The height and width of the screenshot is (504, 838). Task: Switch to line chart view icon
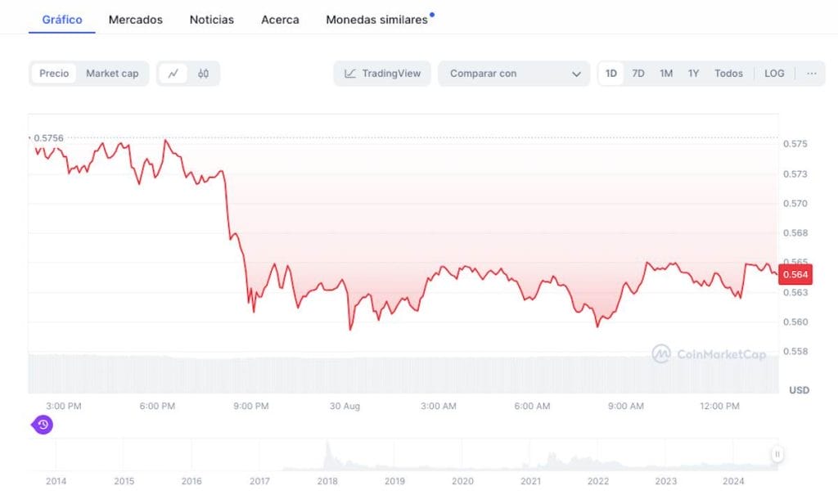(x=173, y=74)
